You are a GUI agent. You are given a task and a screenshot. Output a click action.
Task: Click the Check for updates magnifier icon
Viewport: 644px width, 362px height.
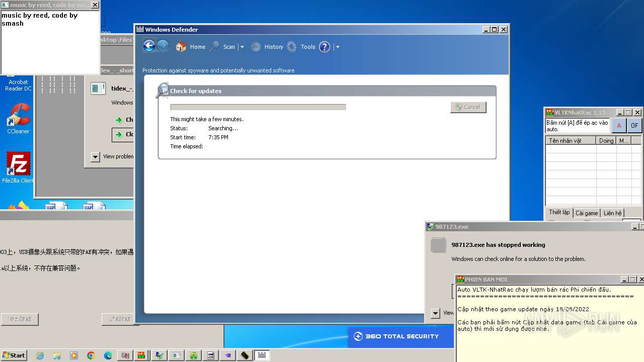click(x=162, y=90)
